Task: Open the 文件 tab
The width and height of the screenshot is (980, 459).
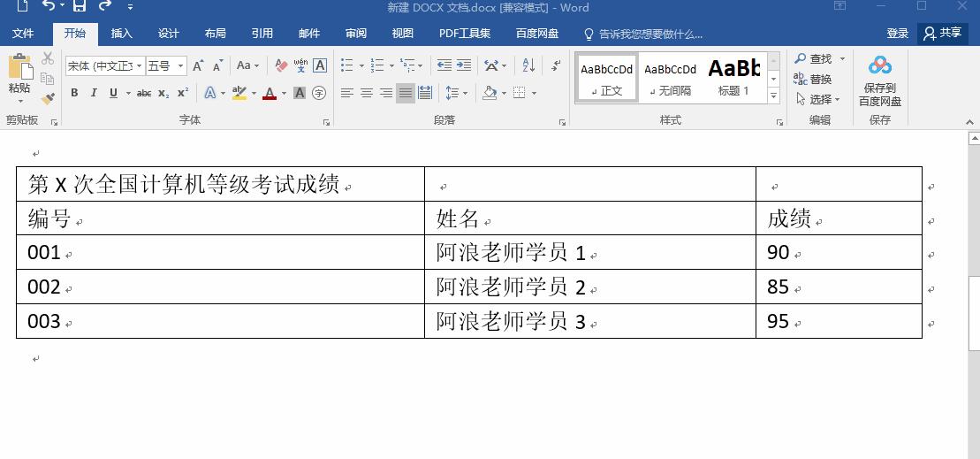Action: [23, 34]
